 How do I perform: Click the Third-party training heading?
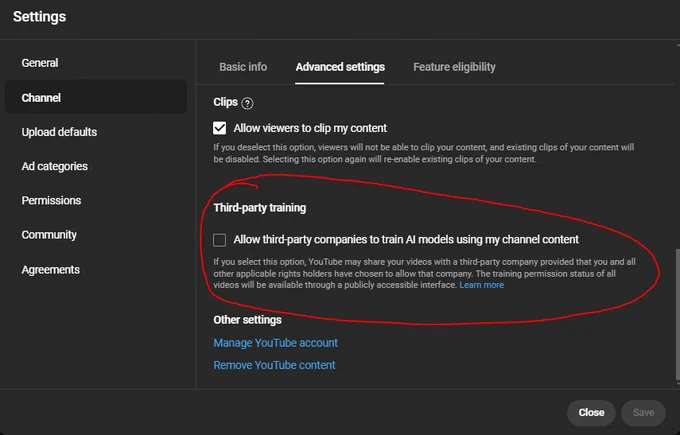point(259,208)
